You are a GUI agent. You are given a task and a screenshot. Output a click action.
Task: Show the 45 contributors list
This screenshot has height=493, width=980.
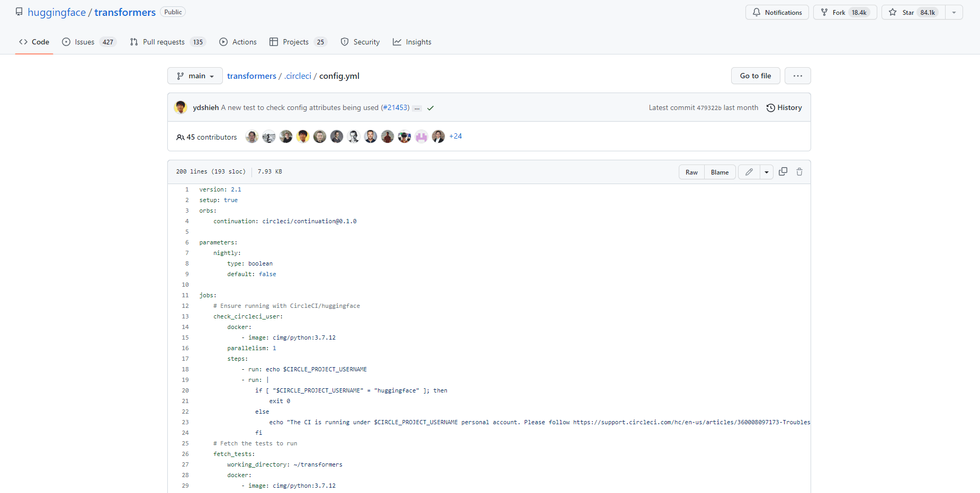[206, 137]
